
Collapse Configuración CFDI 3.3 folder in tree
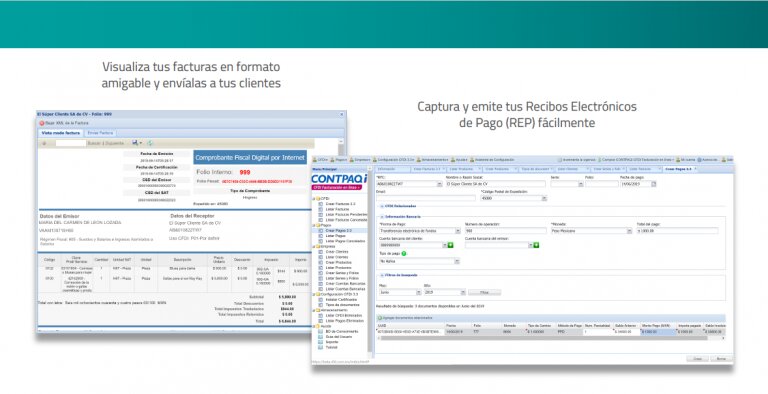pyautogui.click(x=314, y=294)
